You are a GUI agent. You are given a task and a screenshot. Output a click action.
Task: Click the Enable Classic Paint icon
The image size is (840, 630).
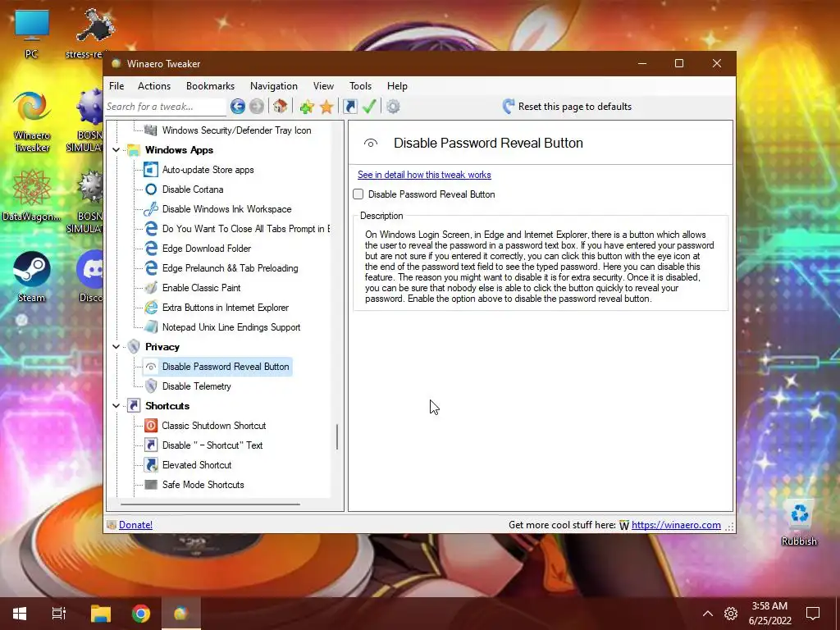point(151,288)
